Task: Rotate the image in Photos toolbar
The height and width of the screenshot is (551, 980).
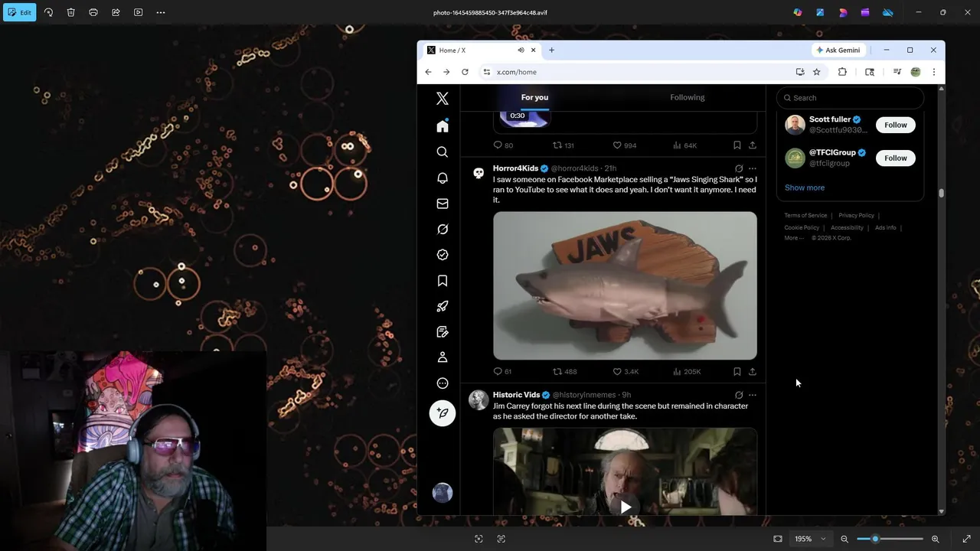Action: pos(48,12)
